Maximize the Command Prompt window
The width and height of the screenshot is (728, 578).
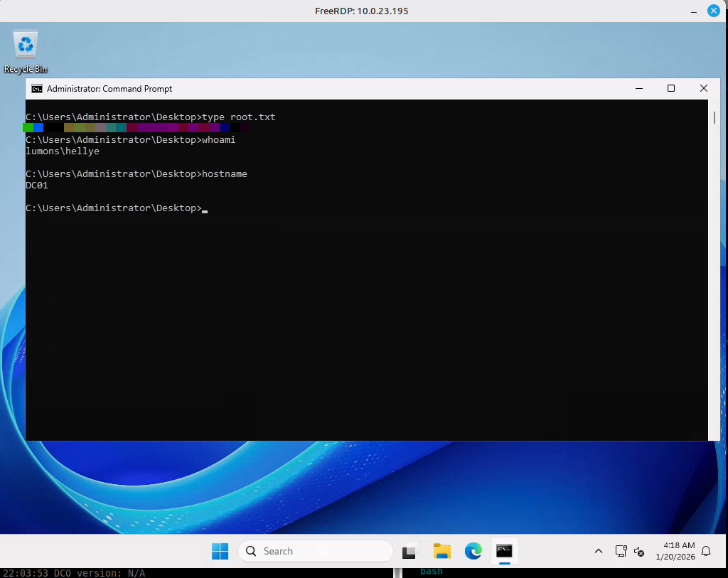tap(670, 88)
